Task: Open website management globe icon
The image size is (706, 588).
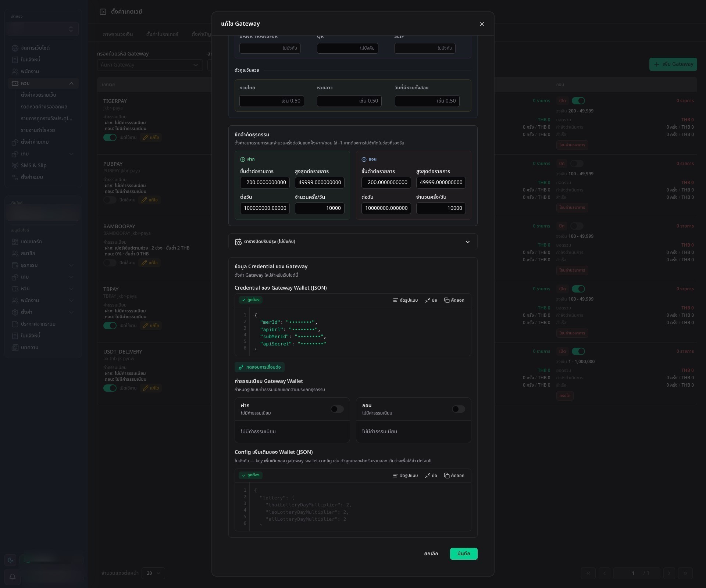Action: click(x=15, y=48)
